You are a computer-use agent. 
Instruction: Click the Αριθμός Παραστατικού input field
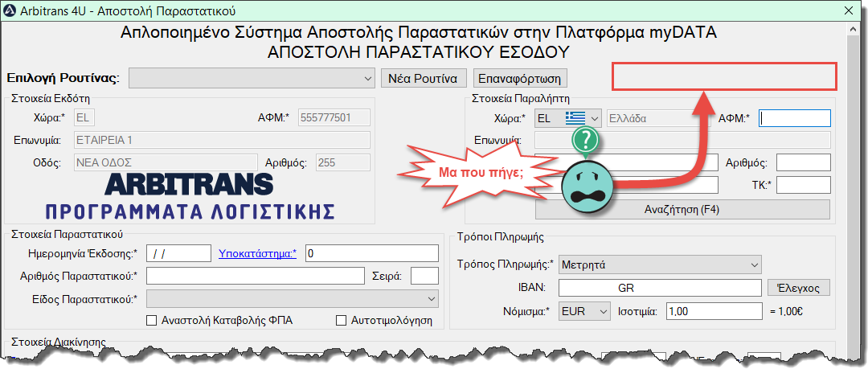[x=256, y=276]
